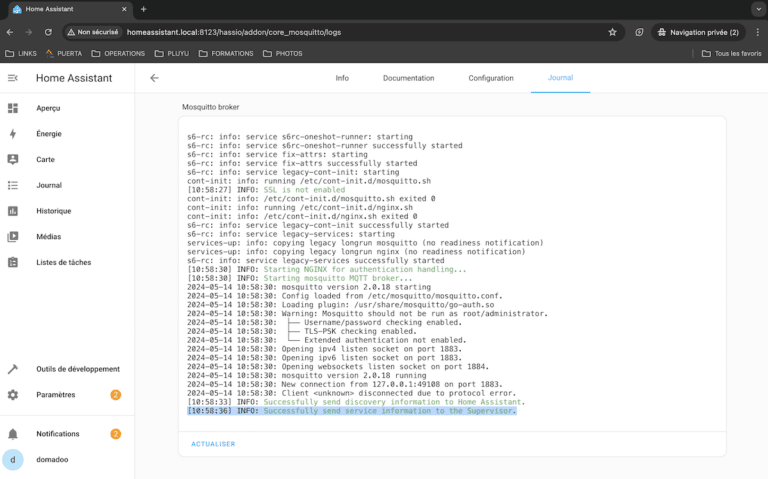Click the browser forward arrow

(x=29, y=32)
